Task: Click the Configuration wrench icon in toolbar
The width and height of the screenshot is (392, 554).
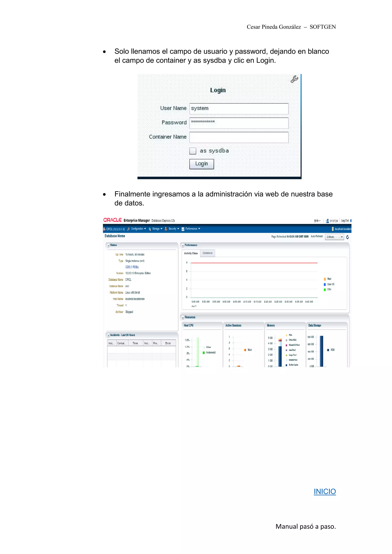Action: (129, 229)
